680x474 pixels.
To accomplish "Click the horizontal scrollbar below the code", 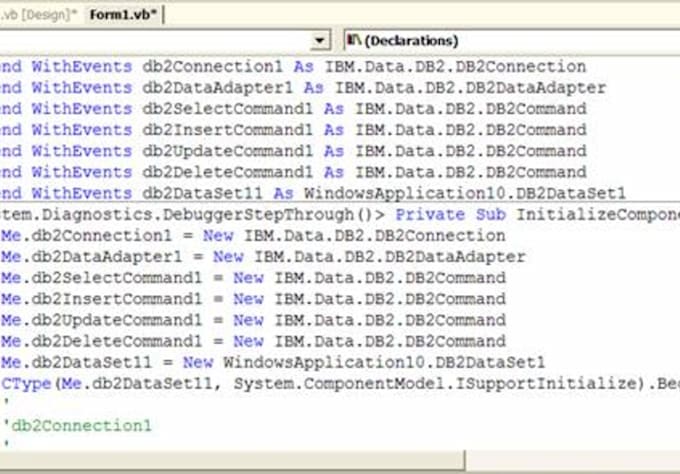I will (x=232, y=460).
